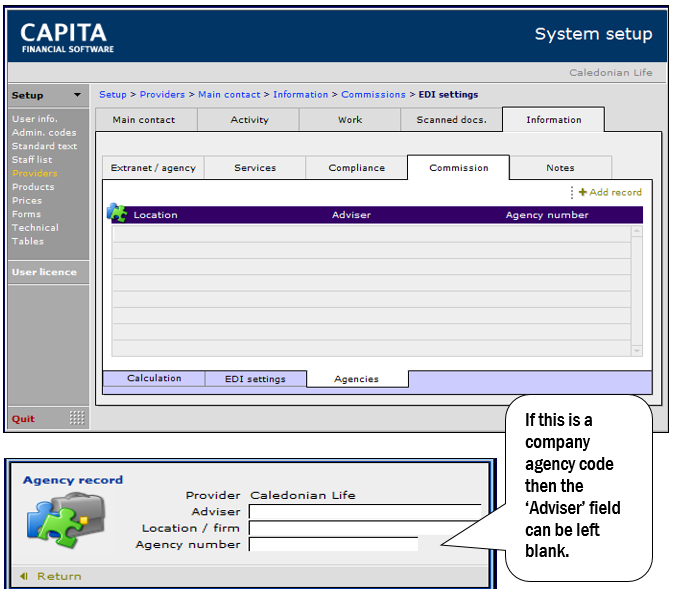The image size is (674, 592).
Task: Select the Commission sub-tab
Action: pyautogui.click(x=459, y=168)
